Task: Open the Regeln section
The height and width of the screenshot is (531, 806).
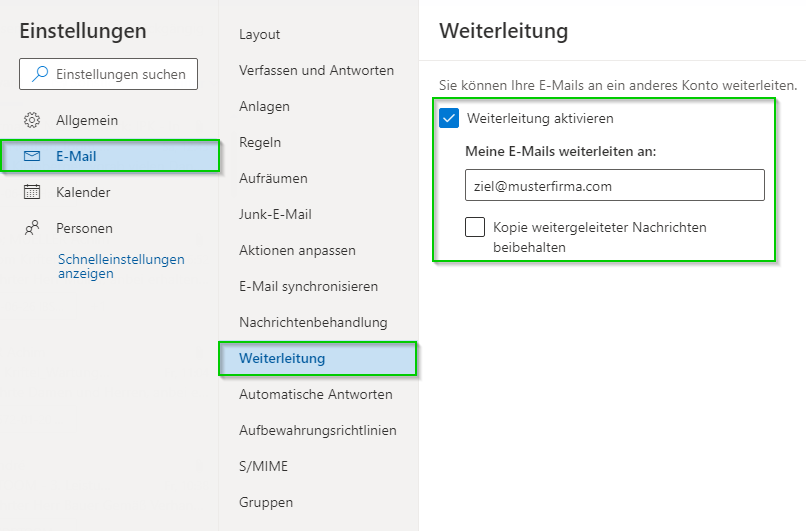Action: (x=260, y=142)
